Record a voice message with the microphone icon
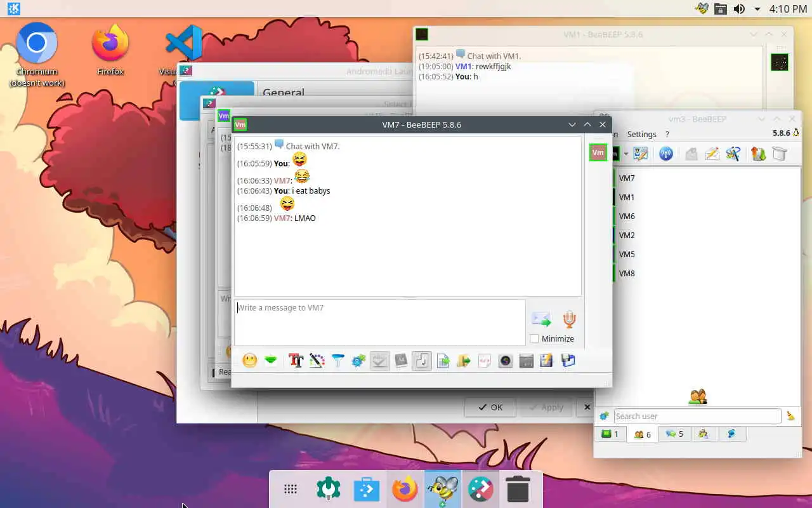Viewport: 812px width, 508px height. [569, 319]
